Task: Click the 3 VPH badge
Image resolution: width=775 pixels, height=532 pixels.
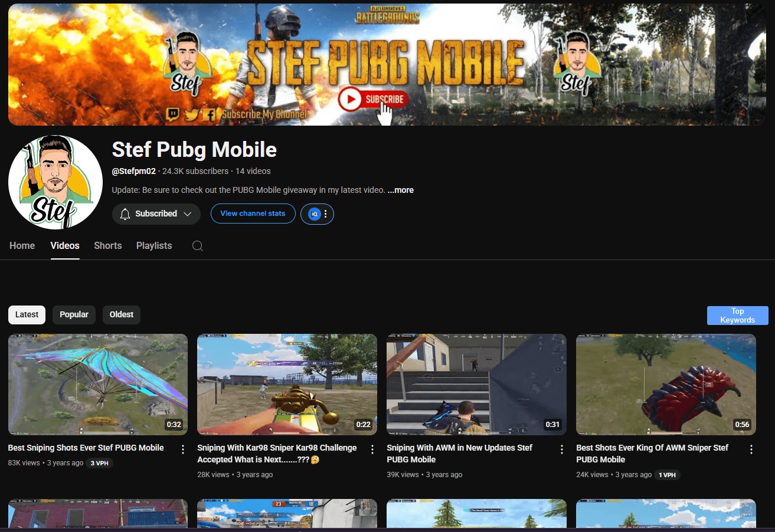Action: tap(99, 463)
